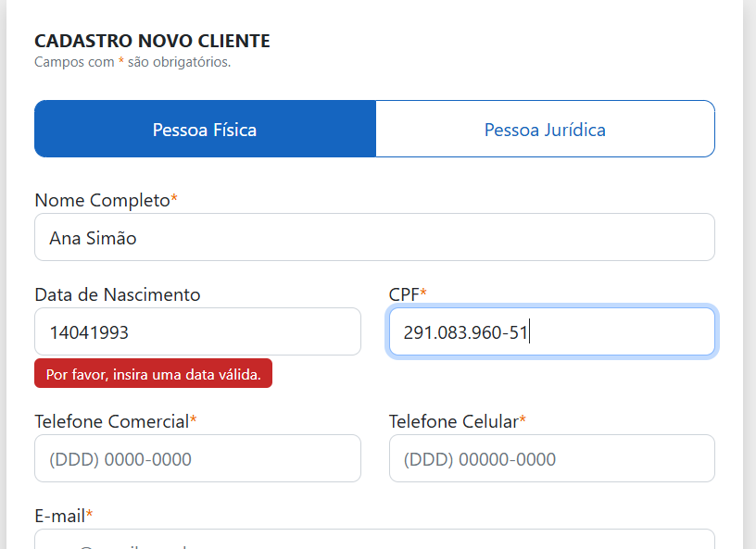Click into the Telefone Celular input box
Viewport: 756px width, 549px height.
point(552,459)
